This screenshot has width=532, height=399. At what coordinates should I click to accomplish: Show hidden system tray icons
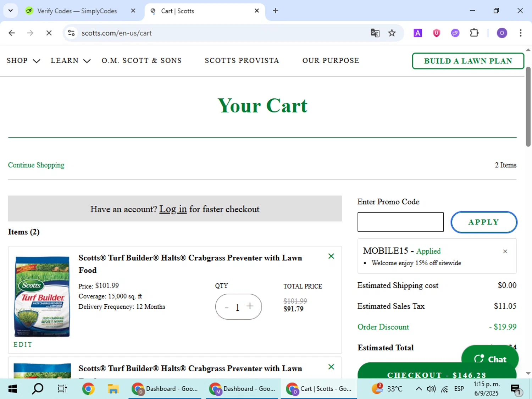point(419,389)
